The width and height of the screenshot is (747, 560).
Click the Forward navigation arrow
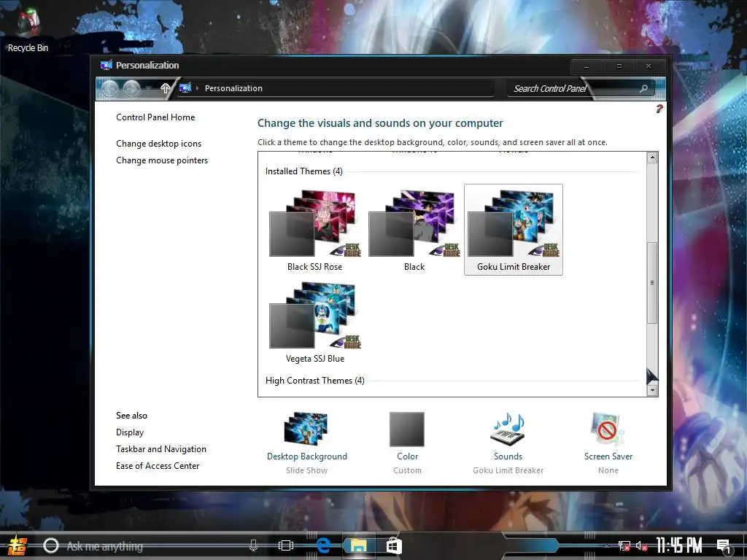[131, 88]
